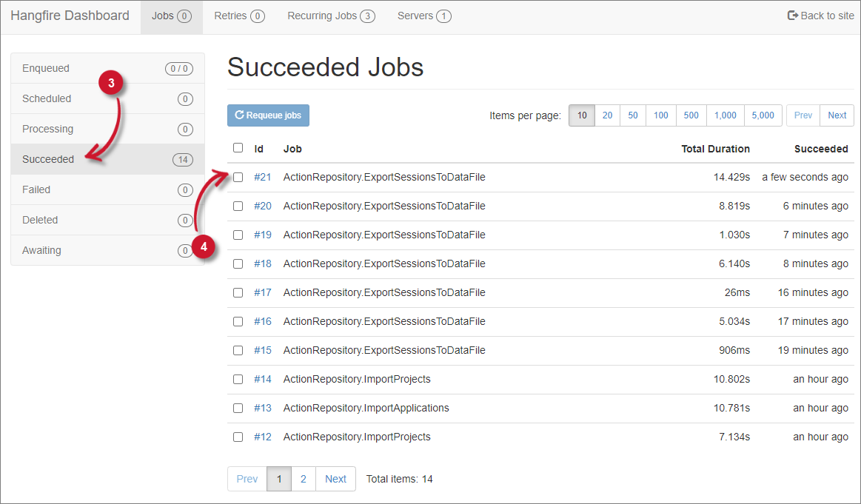Go to page 2 of results
The height and width of the screenshot is (504, 861).
pos(303,479)
